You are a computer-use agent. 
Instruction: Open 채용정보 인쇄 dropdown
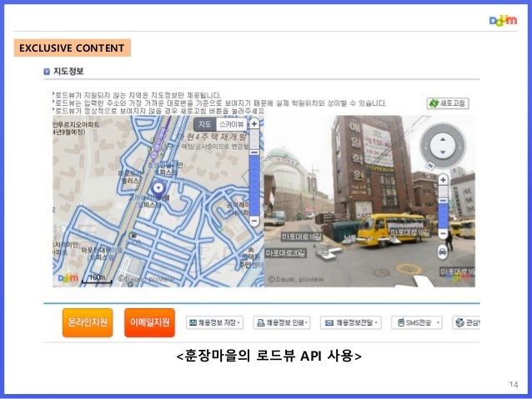(282, 322)
